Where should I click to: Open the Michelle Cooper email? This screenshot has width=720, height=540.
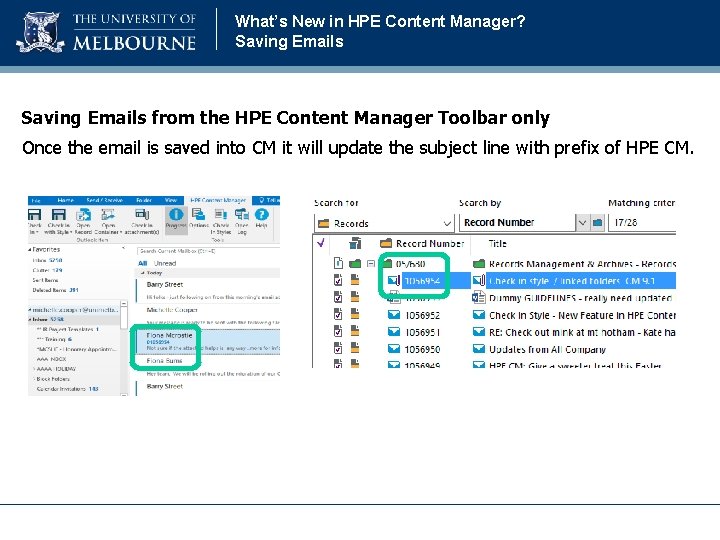coord(208,315)
